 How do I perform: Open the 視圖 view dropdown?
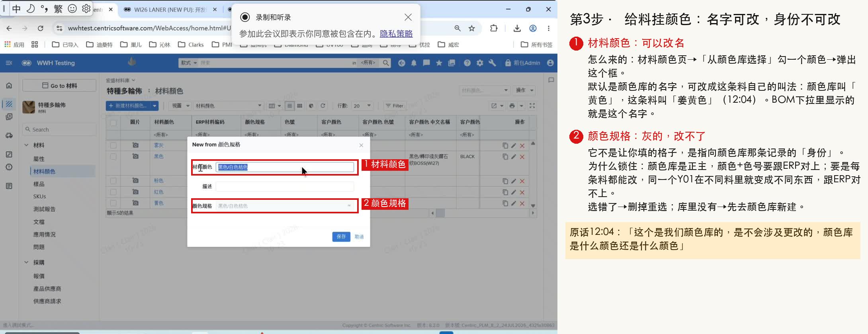180,106
